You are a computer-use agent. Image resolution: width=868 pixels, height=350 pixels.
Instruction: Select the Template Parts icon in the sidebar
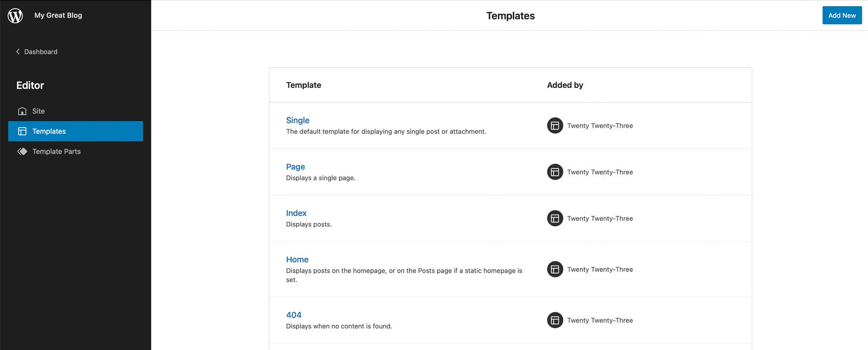(x=22, y=151)
